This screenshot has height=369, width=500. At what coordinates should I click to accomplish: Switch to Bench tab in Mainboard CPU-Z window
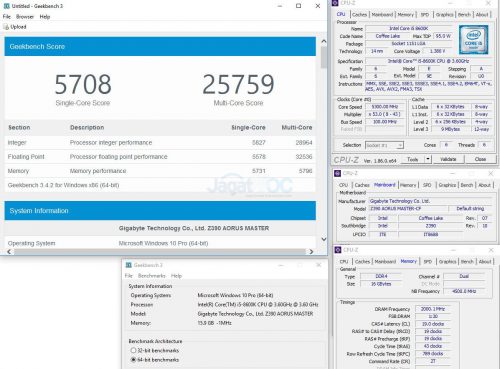(x=467, y=185)
